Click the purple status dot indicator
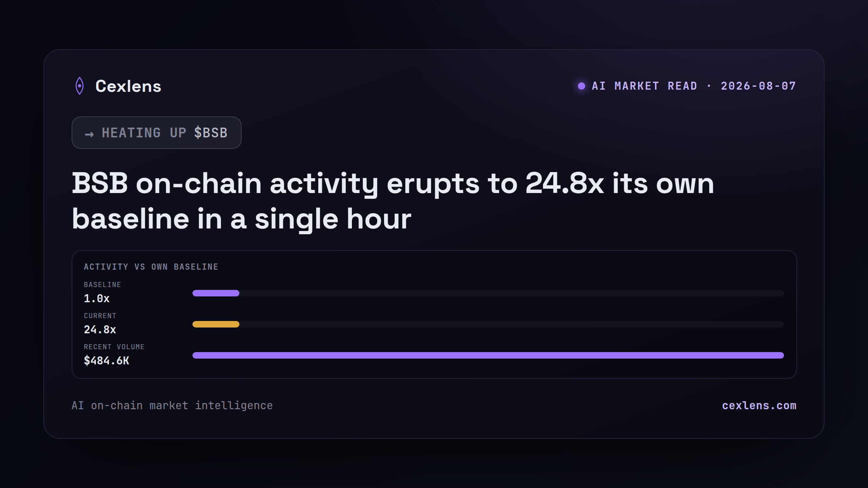 pyautogui.click(x=582, y=86)
